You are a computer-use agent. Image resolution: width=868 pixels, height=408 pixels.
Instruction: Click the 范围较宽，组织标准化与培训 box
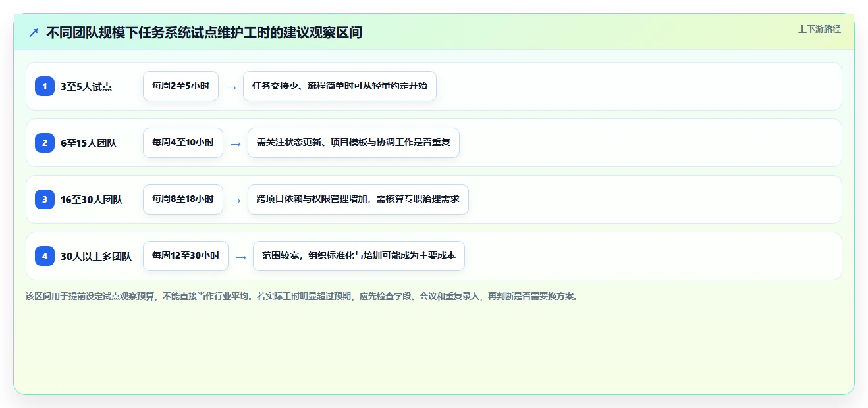pyautogui.click(x=359, y=256)
